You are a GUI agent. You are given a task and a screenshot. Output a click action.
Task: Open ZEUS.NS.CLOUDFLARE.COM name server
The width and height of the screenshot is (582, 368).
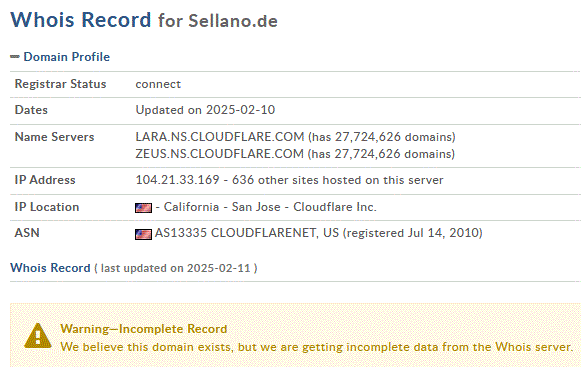pos(219,154)
